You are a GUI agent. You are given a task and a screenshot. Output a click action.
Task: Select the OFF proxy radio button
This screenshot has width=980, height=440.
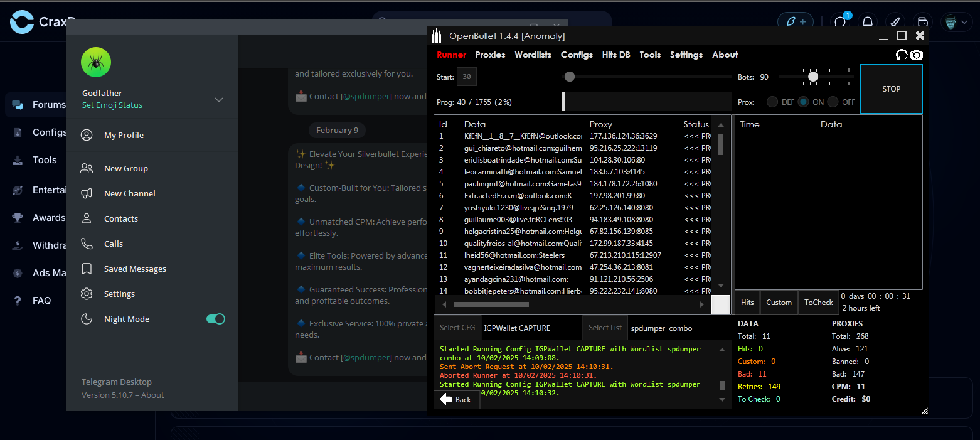point(833,102)
